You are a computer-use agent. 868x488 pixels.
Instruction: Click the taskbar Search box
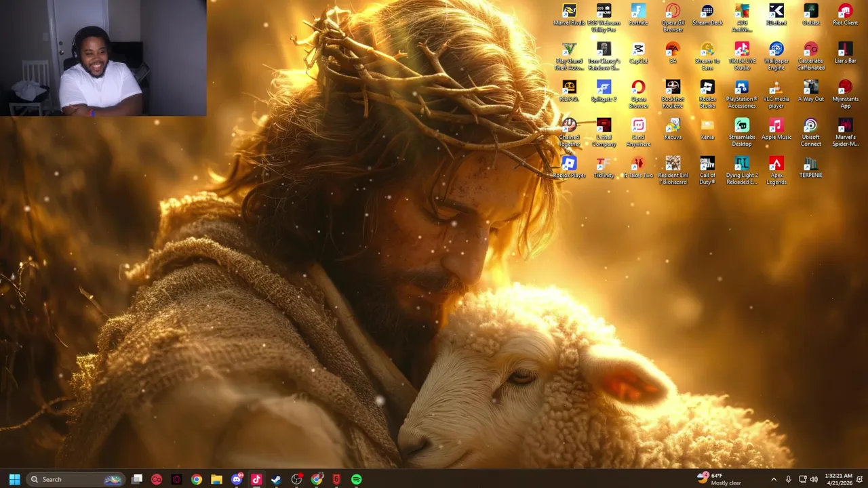click(76, 479)
